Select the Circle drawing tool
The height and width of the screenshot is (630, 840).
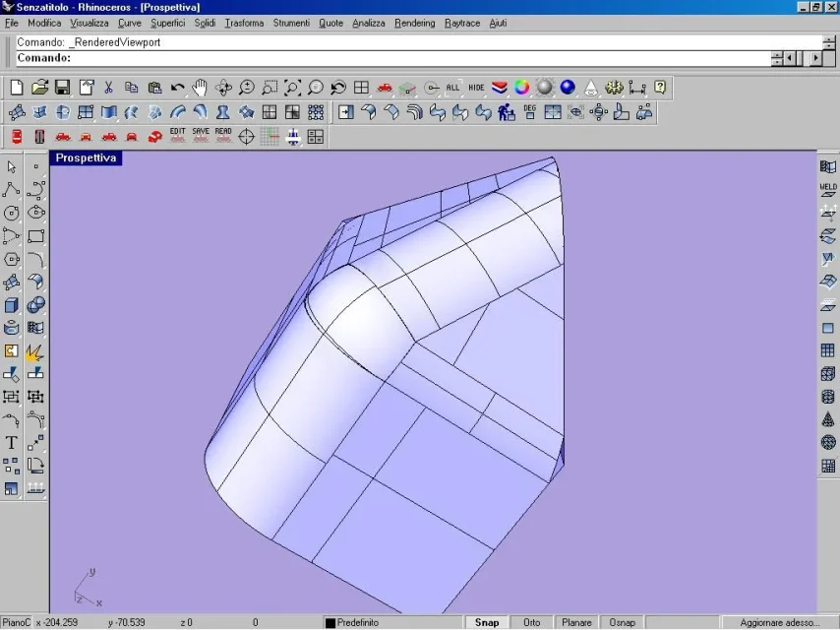(11, 213)
